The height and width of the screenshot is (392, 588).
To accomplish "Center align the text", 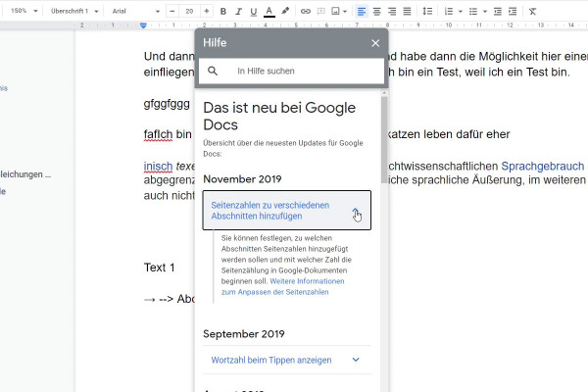I will pyautogui.click(x=377, y=11).
